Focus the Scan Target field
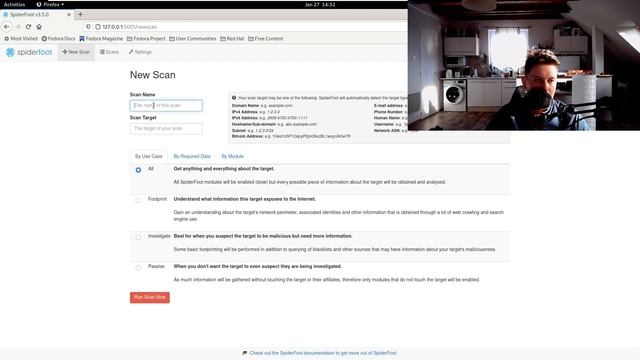 point(166,129)
